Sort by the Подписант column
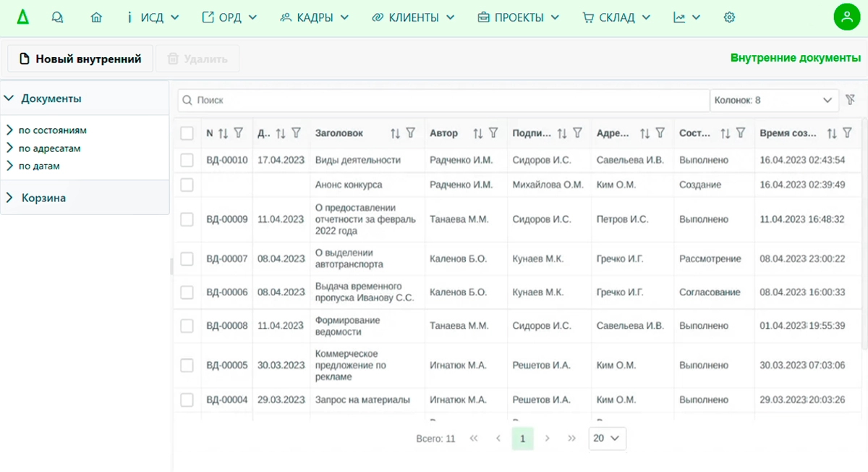This screenshot has height=472, width=868. click(562, 133)
